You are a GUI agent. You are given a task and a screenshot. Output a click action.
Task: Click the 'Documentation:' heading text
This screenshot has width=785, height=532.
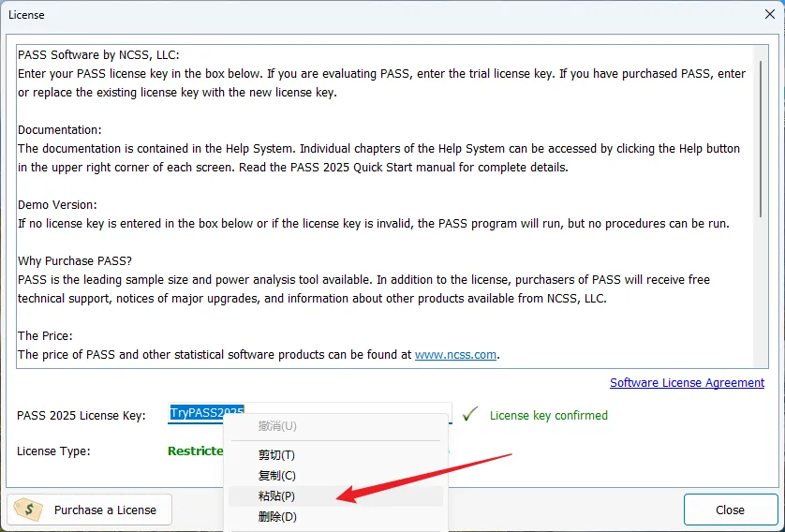pos(60,130)
